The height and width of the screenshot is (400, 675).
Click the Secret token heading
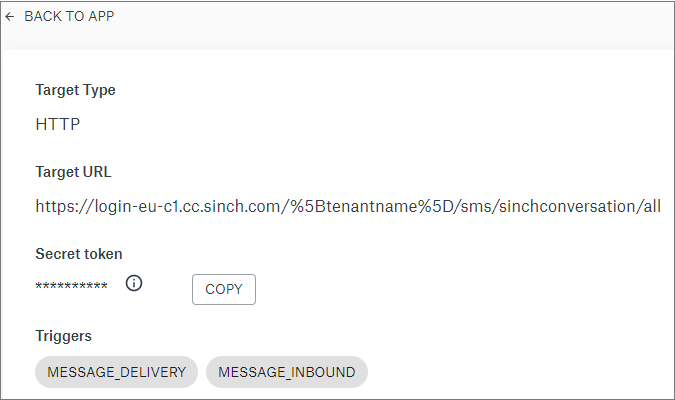(x=79, y=254)
